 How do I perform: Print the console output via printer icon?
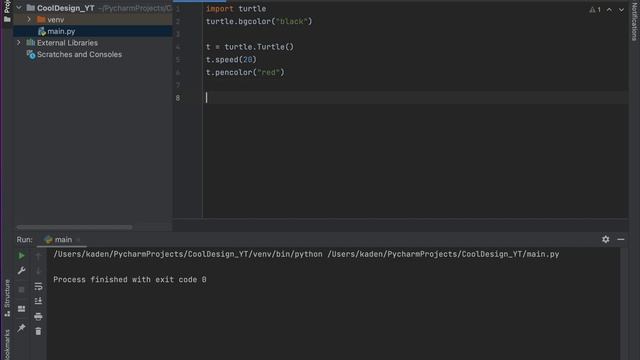point(38,316)
